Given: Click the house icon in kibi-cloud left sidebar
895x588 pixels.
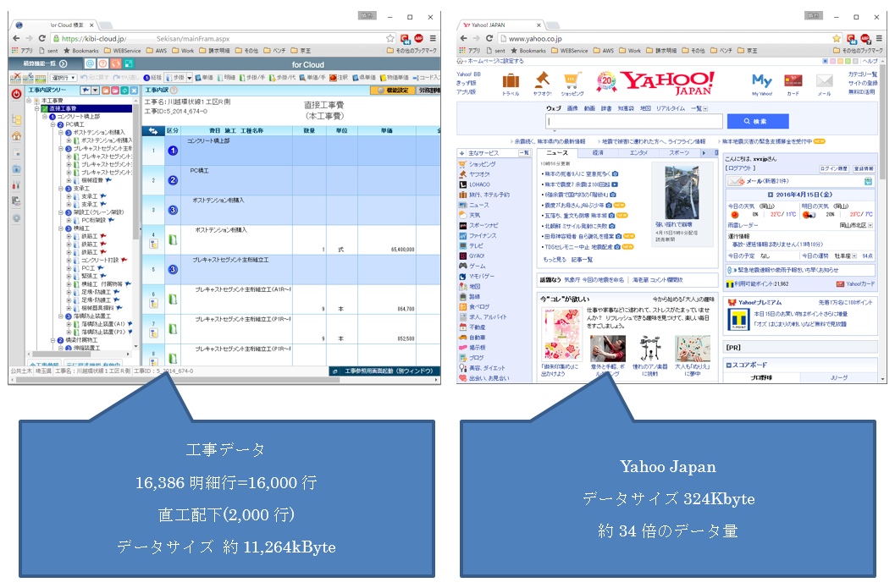Looking at the screenshot, I should click(17, 135).
